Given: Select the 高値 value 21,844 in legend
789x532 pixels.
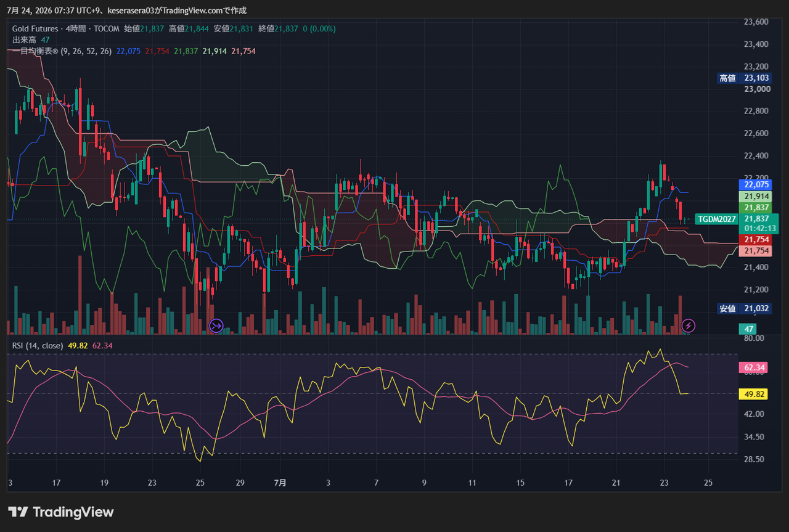Looking at the screenshot, I should tap(197, 29).
